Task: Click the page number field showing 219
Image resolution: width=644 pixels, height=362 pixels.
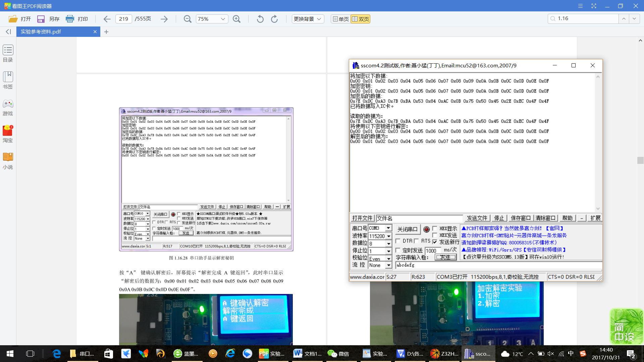Action: (x=123, y=19)
